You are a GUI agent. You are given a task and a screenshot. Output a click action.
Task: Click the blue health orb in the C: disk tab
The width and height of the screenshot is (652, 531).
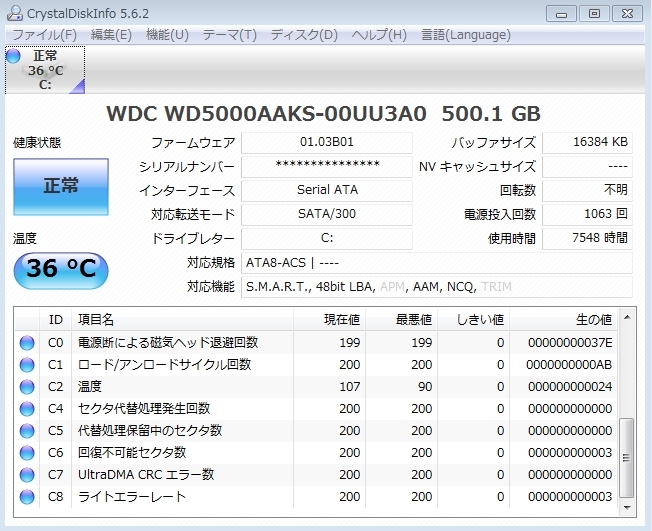tap(13, 56)
